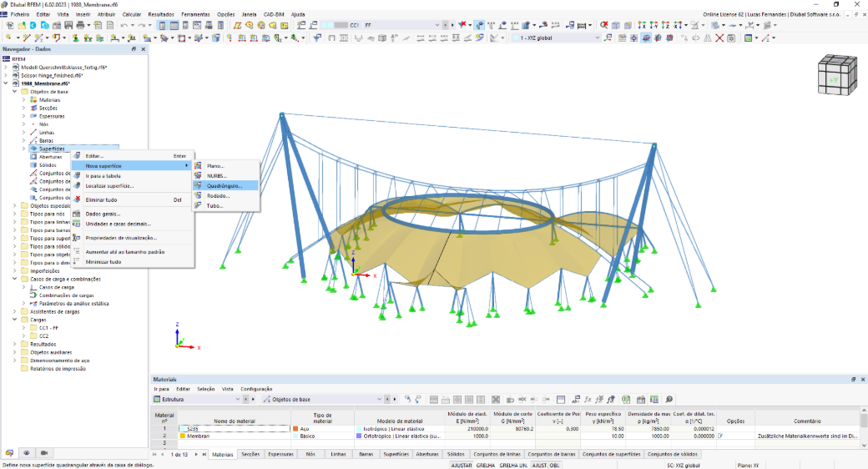Click the Z-axis view icon
Viewport: 868px width, 469px height.
665,25
